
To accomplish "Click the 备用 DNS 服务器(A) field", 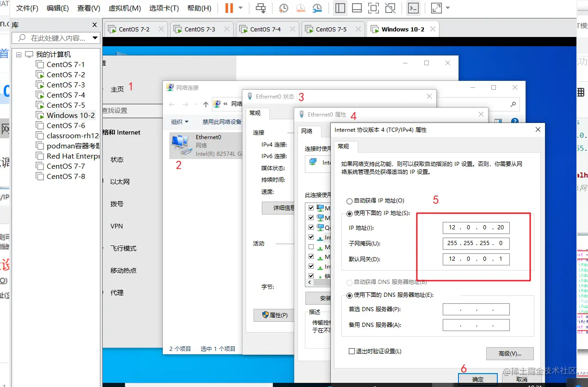I will [x=476, y=325].
